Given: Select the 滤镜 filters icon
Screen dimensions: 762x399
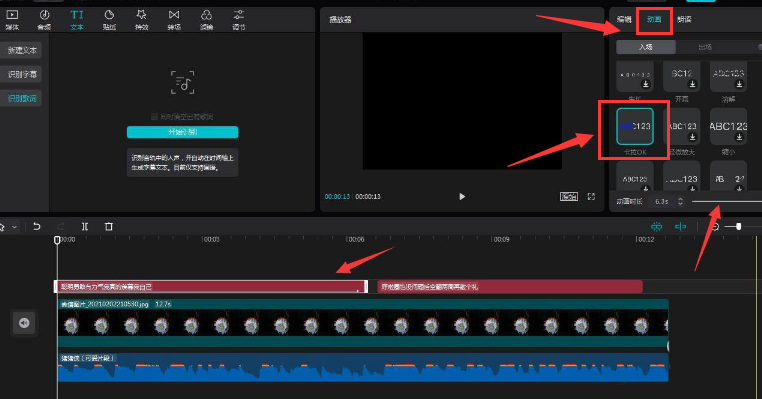Looking at the screenshot, I should pyautogui.click(x=207, y=19).
